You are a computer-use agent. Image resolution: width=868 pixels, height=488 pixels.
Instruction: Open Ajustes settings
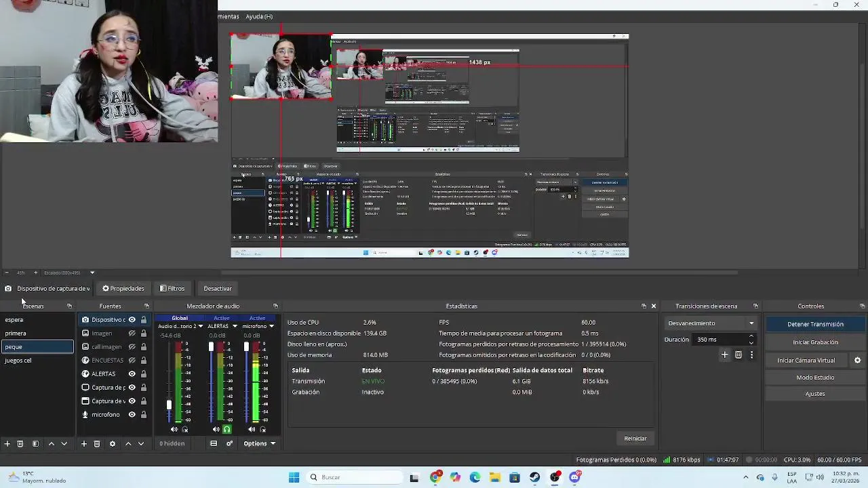click(x=815, y=394)
